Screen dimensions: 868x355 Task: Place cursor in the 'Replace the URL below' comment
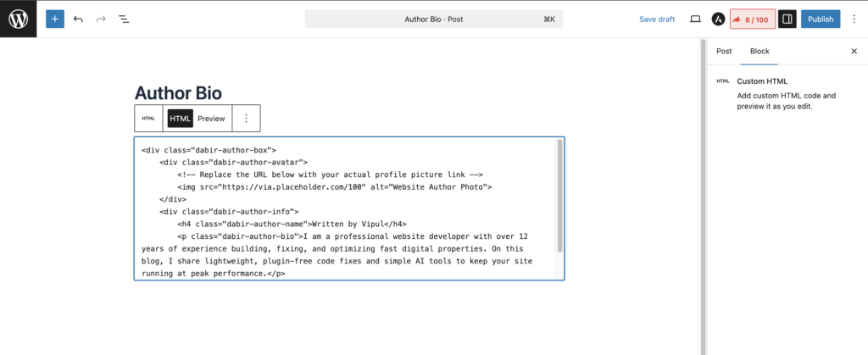tap(331, 175)
